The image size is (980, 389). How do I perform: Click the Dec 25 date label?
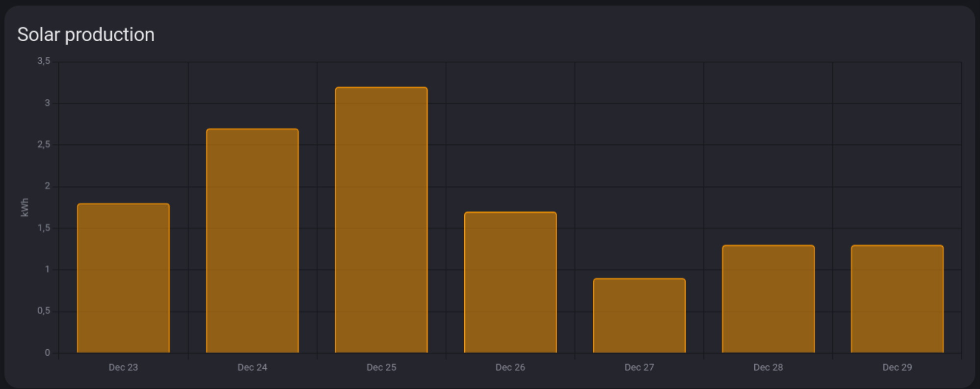click(381, 367)
